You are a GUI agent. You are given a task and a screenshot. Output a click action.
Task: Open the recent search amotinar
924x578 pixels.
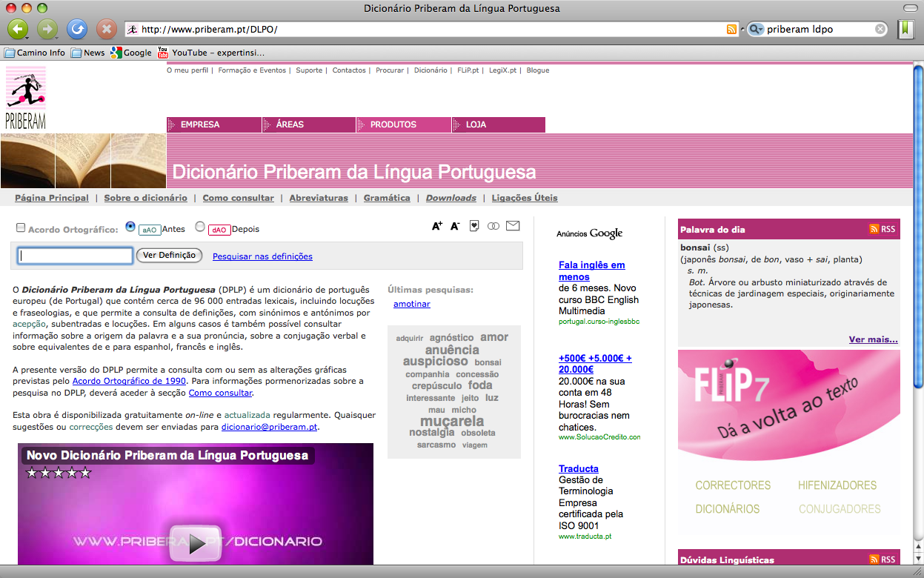pos(412,304)
